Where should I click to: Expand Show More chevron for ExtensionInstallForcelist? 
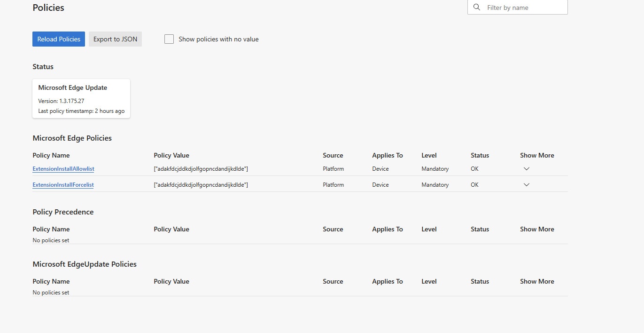point(526,185)
